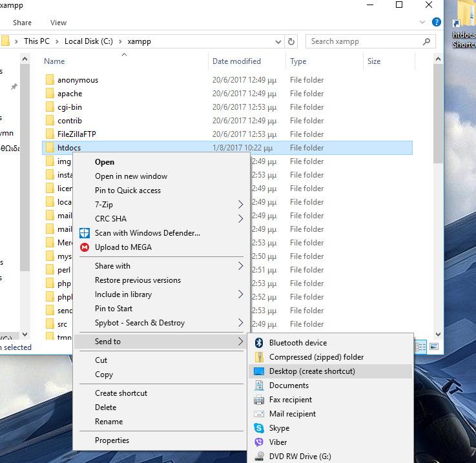Viewport: 476px width, 463px height.
Task: Click the pin icon in navigation pane
Action: click(14, 87)
